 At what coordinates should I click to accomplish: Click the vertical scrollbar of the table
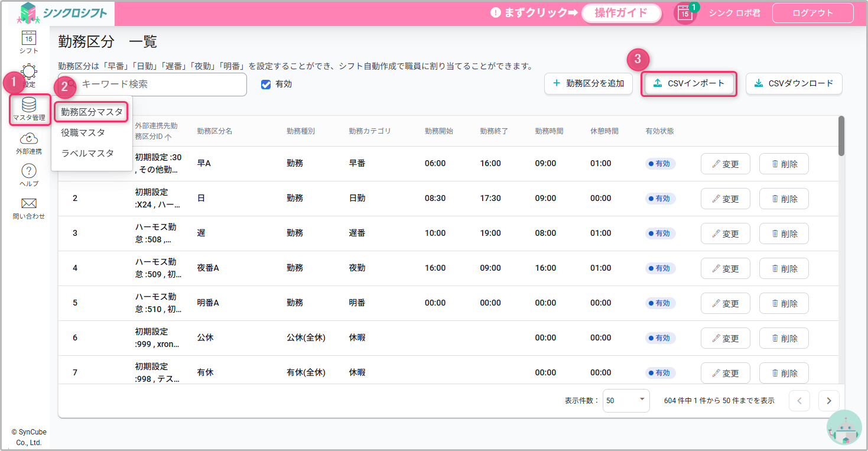[x=841, y=136]
